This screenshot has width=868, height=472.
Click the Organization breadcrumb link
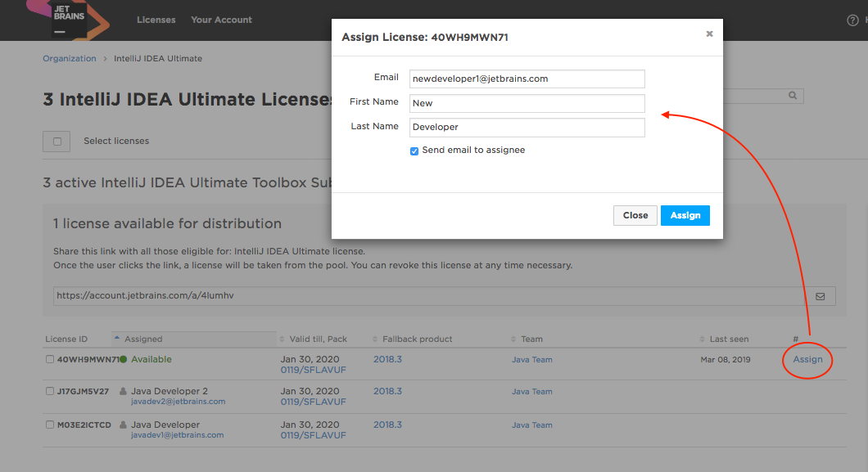tap(70, 59)
